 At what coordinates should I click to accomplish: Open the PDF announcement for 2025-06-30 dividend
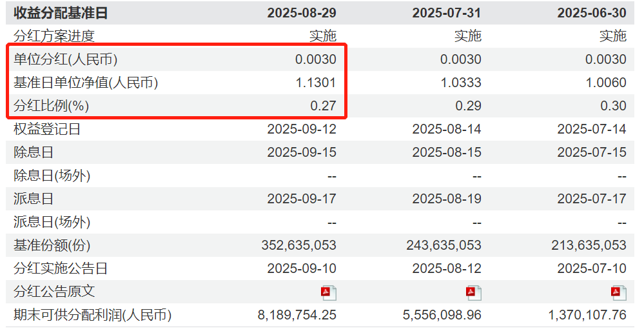pyautogui.click(x=619, y=293)
